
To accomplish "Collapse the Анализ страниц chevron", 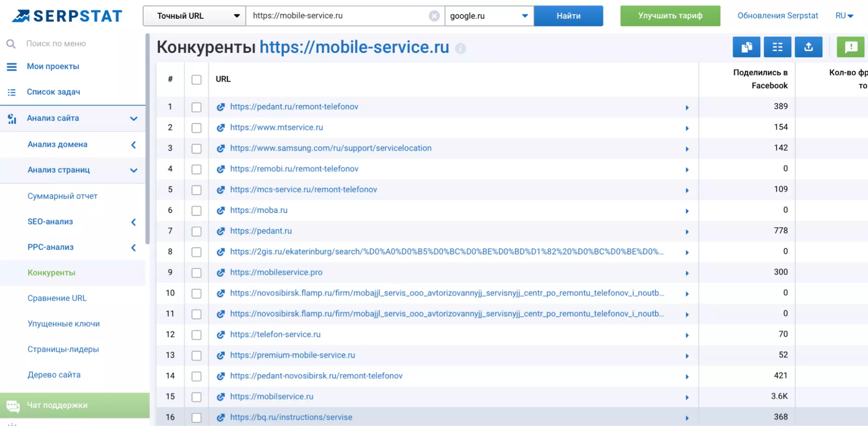I will click(134, 170).
